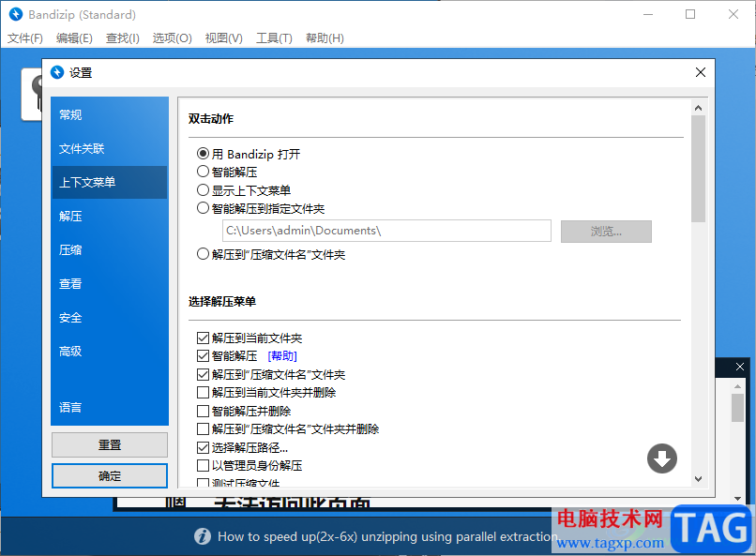756x556 pixels.
Task: Open the [帮助] link next to 智能解压
Action: [282, 356]
